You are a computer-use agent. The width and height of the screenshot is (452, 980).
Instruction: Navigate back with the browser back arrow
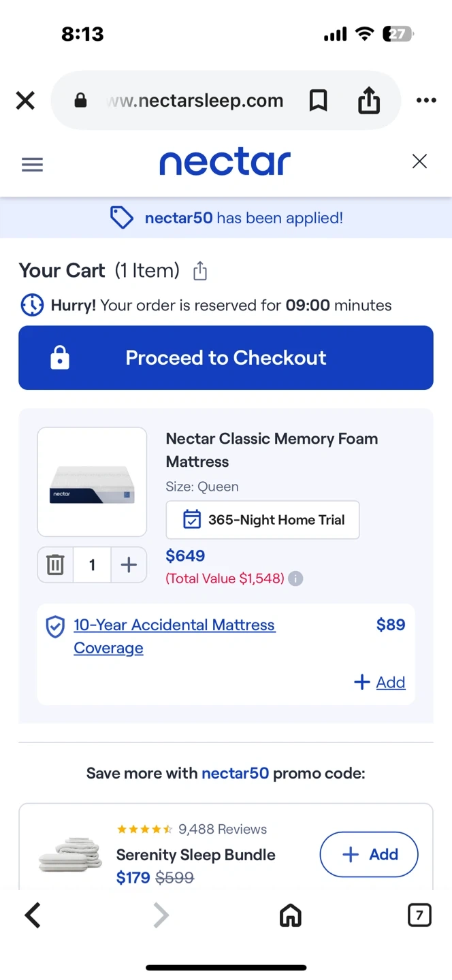pyautogui.click(x=33, y=916)
